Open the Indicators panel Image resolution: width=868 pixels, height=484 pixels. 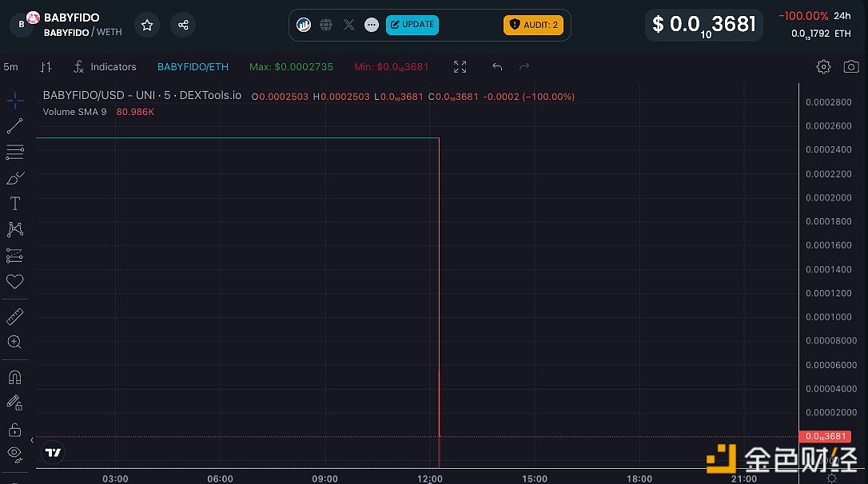point(105,67)
